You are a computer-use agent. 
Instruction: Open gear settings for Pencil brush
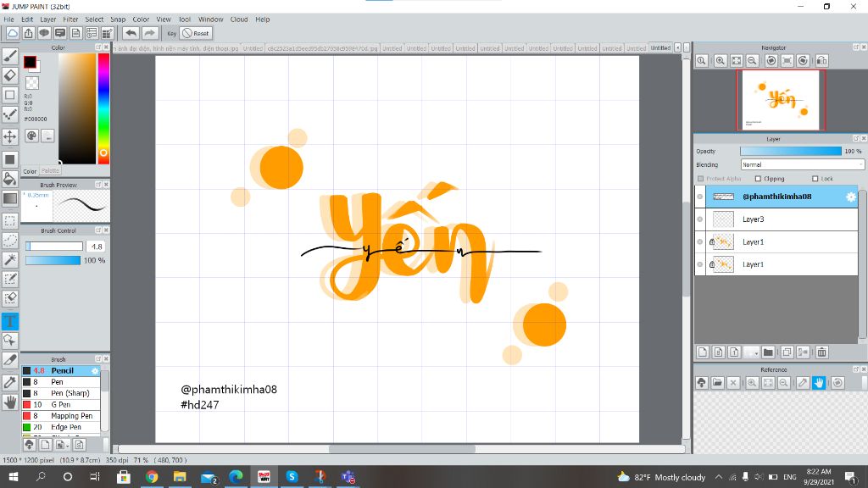pyautogui.click(x=95, y=371)
